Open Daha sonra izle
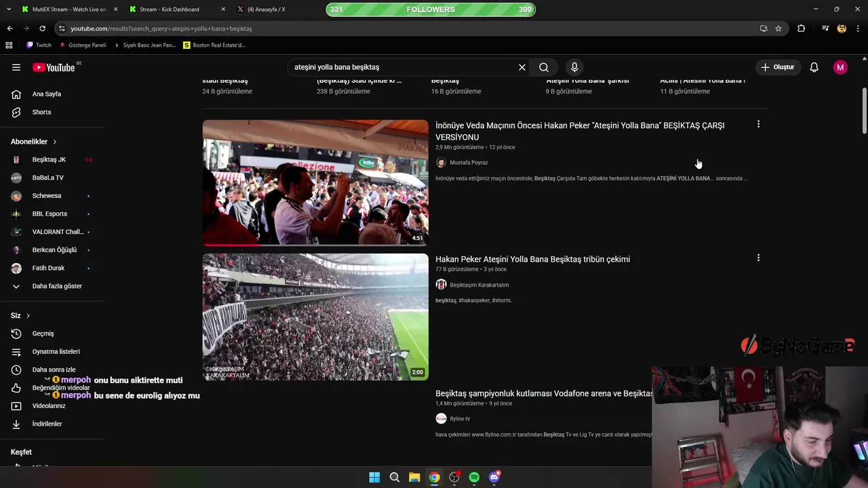868x488 pixels. tap(53, 369)
